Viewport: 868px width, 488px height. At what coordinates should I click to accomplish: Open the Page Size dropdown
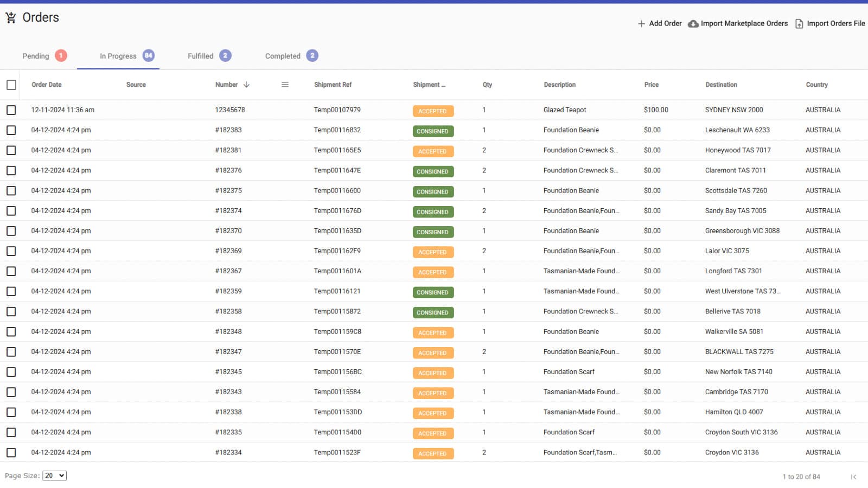[x=54, y=476]
